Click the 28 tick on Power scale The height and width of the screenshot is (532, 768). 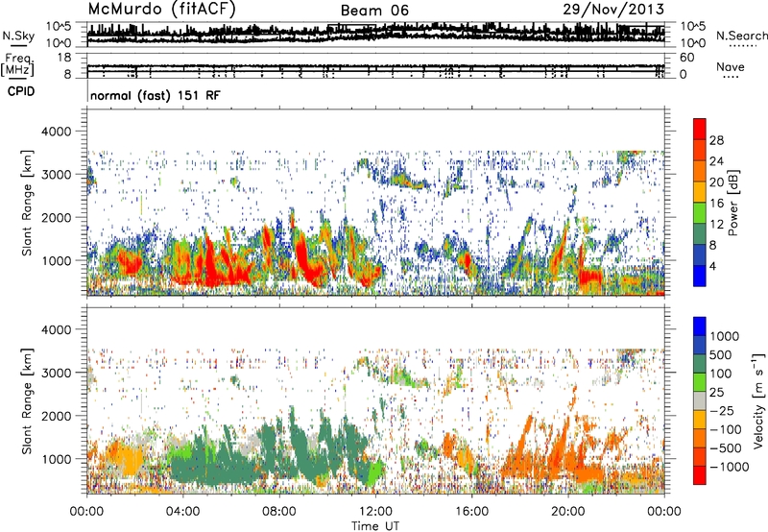[x=716, y=140]
